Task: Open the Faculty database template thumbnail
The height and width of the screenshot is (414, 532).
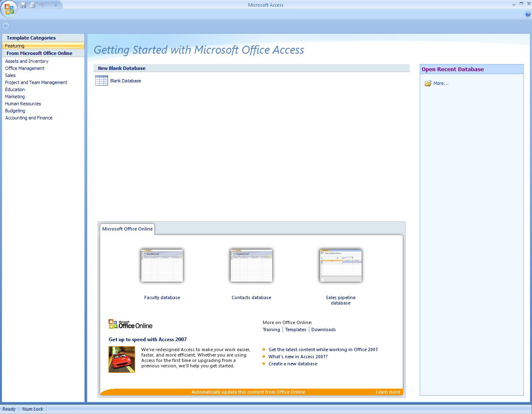Action: click(162, 266)
